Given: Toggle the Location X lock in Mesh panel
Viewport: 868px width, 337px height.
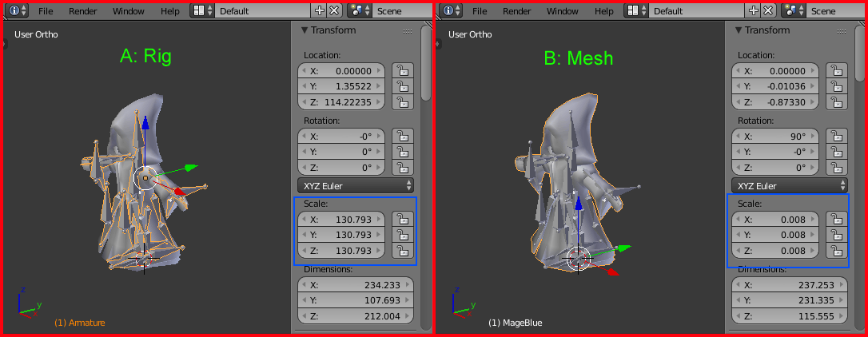Looking at the screenshot, I should tap(837, 71).
